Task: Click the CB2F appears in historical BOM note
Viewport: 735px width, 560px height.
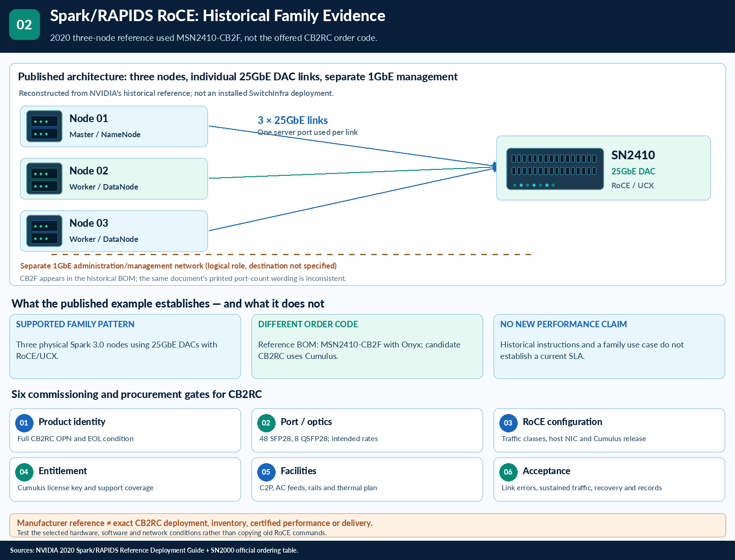Action: pos(183,278)
